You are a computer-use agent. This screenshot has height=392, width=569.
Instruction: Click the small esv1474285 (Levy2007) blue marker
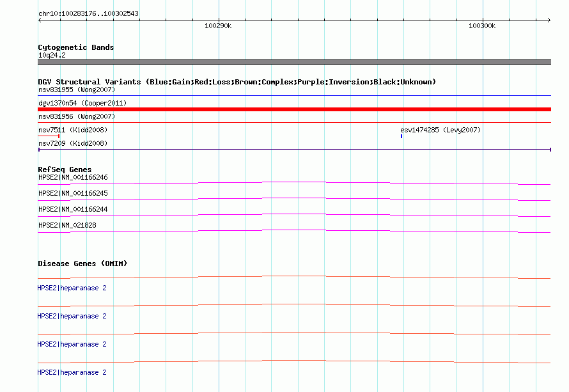[401, 136]
